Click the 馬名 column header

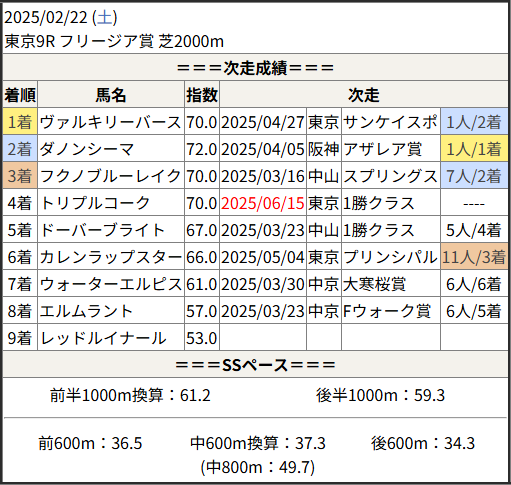point(111,95)
